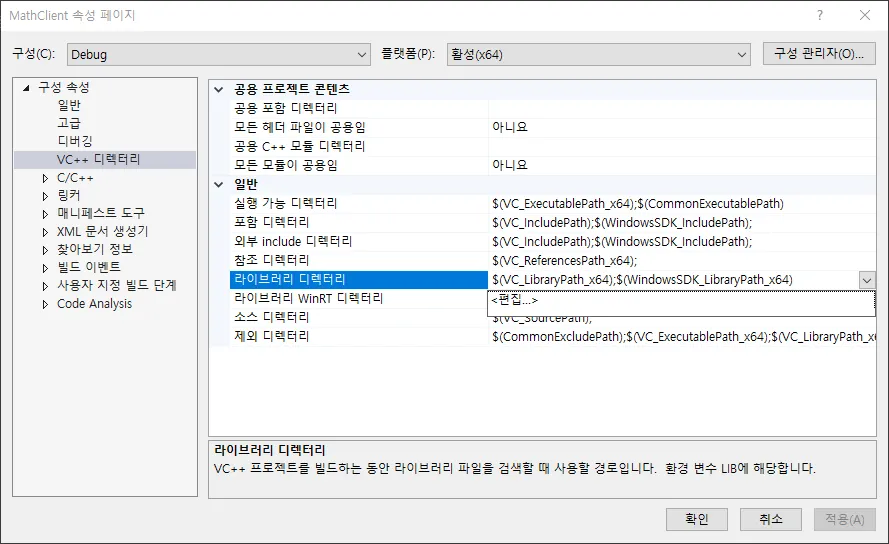The image size is (889, 544).
Task: Expand 사용자 지정 빌드 단계 node
Action: [45, 286]
